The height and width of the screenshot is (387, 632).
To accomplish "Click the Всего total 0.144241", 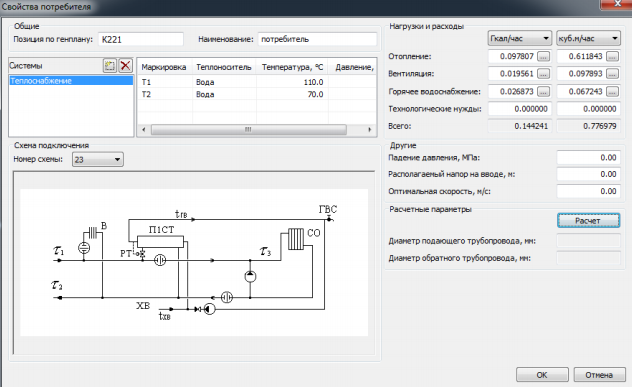I will coord(520,126).
